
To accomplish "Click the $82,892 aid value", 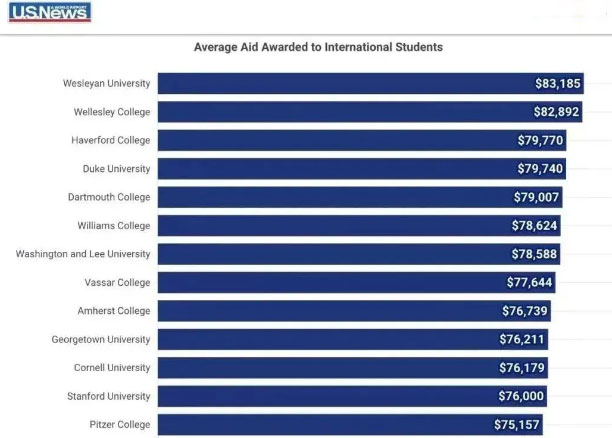I will pos(555,112).
